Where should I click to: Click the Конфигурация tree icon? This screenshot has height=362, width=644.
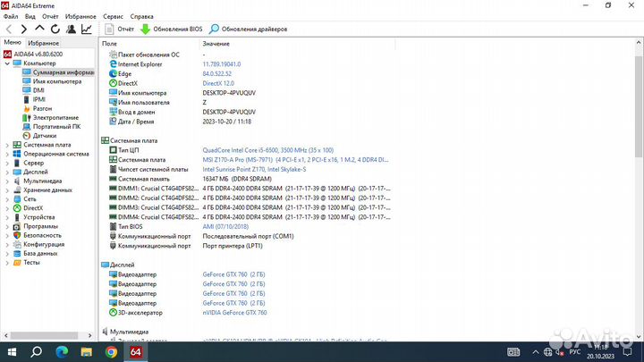(17, 244)
